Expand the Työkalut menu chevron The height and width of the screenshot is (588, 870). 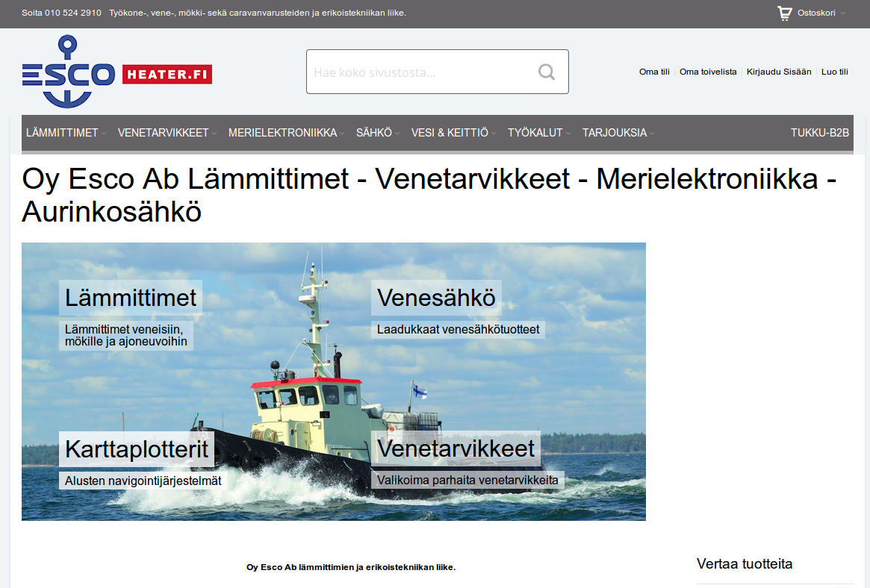[x=568, y=134]
